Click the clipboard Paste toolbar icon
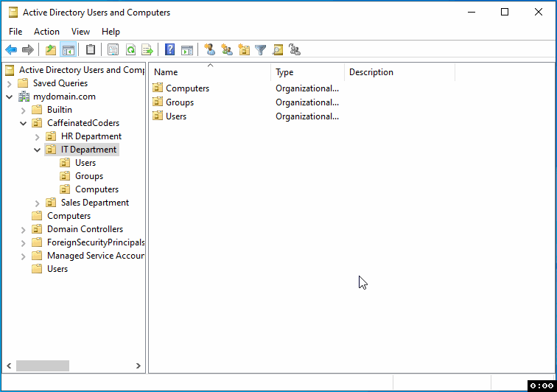The image size is (557, 392). tap(91, 50)
